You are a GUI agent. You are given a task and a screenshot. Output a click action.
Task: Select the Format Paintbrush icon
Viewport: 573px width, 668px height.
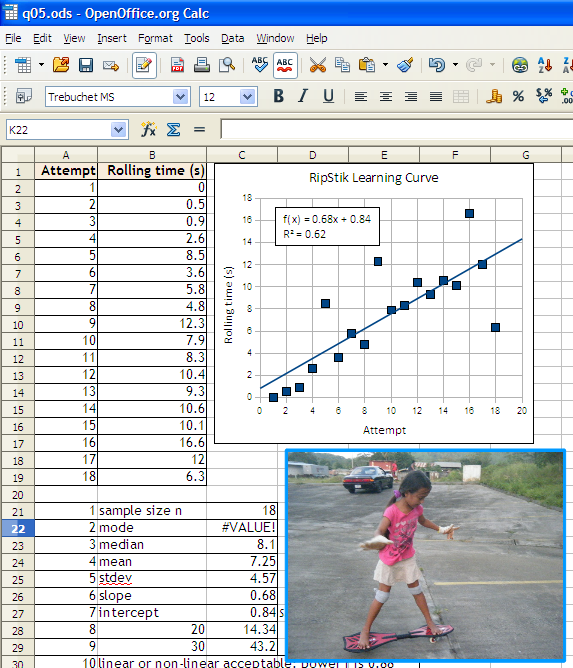[x=405, y=65]
